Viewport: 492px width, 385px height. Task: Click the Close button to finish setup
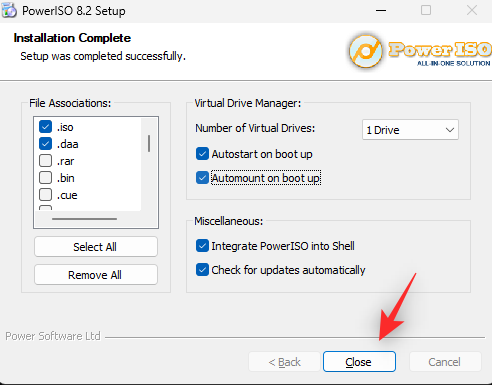pyautogui.click(x=359, y=362)
